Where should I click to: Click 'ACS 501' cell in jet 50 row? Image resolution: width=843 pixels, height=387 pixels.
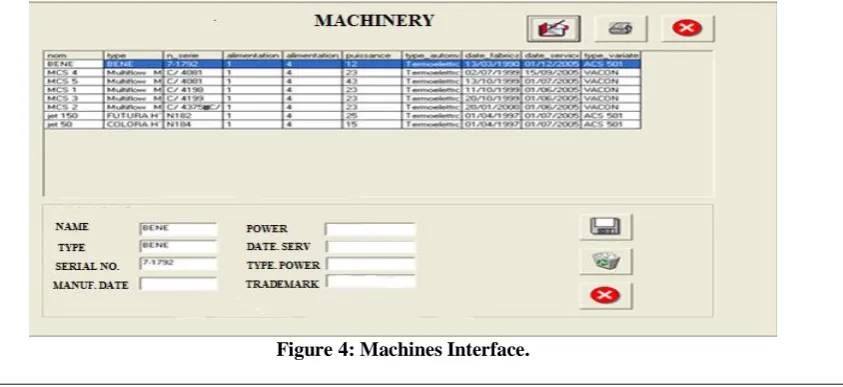[x=611, y=124]
